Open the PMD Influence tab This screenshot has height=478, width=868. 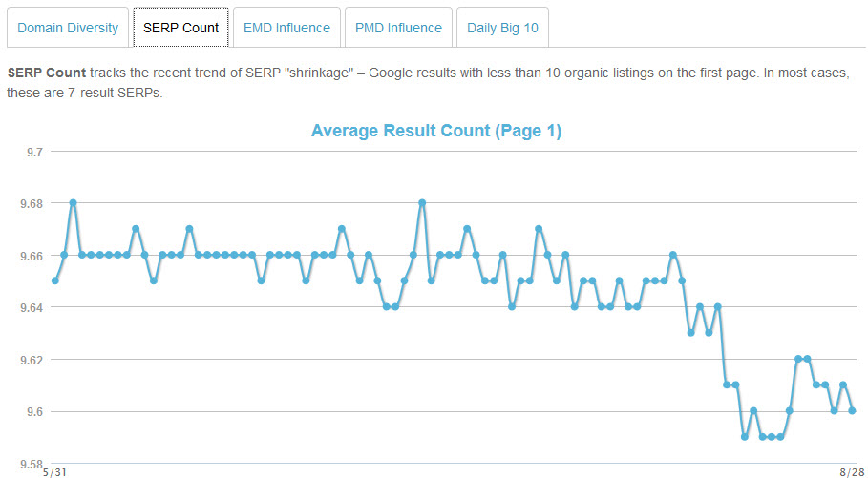click(x=398, y=28)
